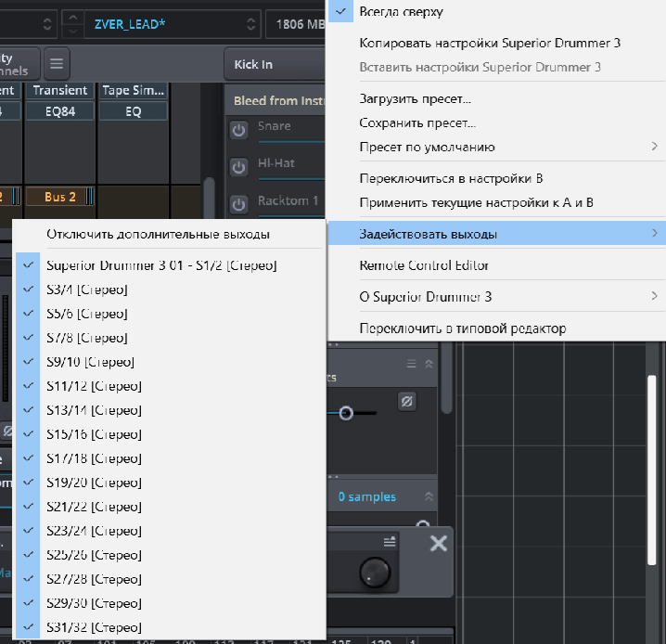Choose 'Переключить в типовой редактор'
This screenshot has width=666, height=644.
[497, 328]
